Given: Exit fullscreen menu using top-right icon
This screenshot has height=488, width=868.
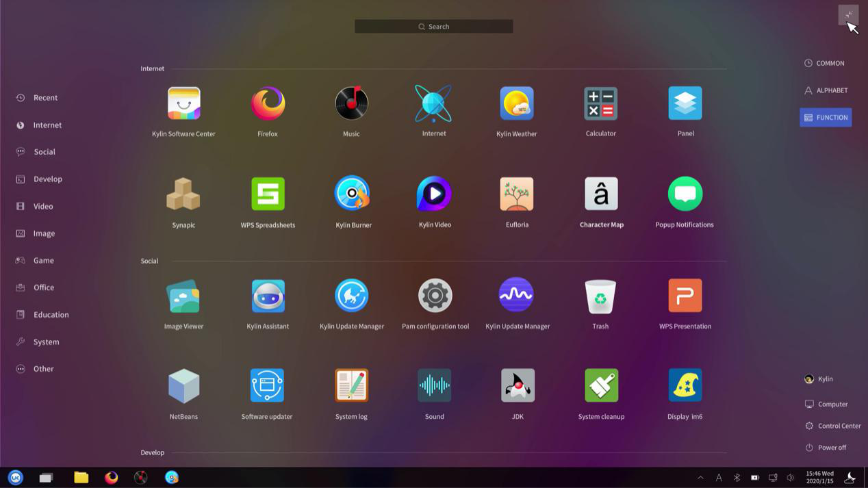Looking at the screenshot, I should [848, 15].
